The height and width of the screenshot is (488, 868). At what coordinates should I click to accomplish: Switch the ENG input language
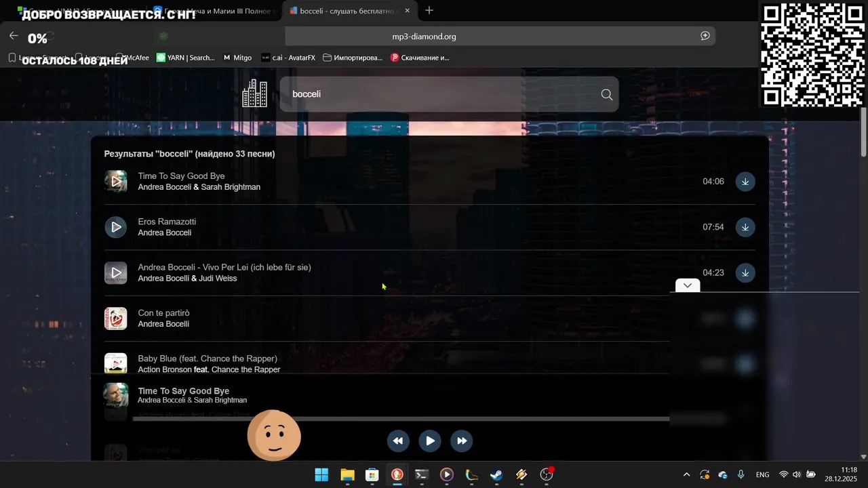click(762, 474)
